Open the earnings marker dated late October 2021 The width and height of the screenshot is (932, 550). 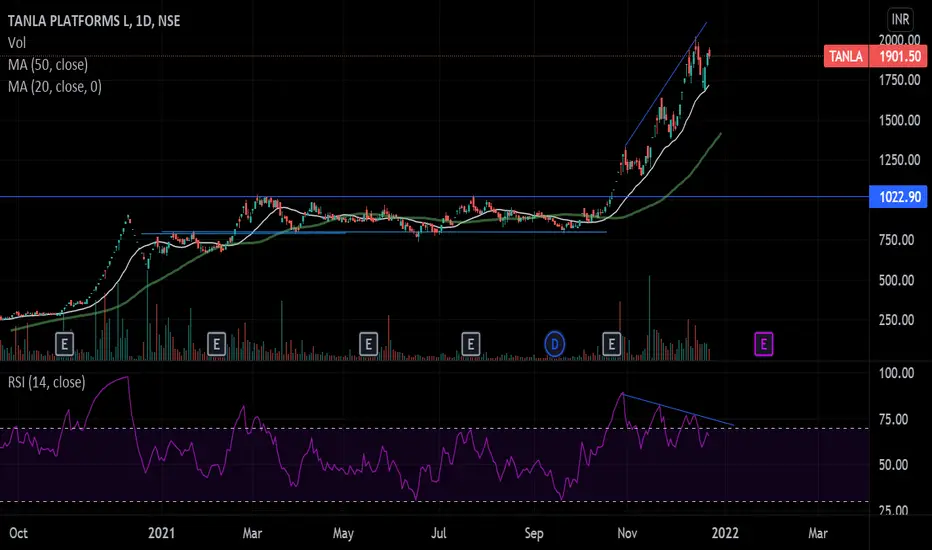click(612, 344)
